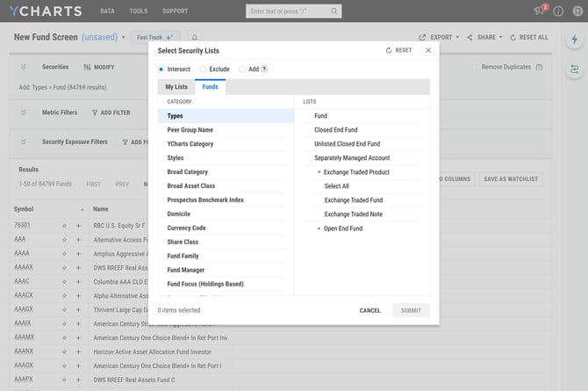
Task: Click star icon for AAAGX row
Action: 64,310
